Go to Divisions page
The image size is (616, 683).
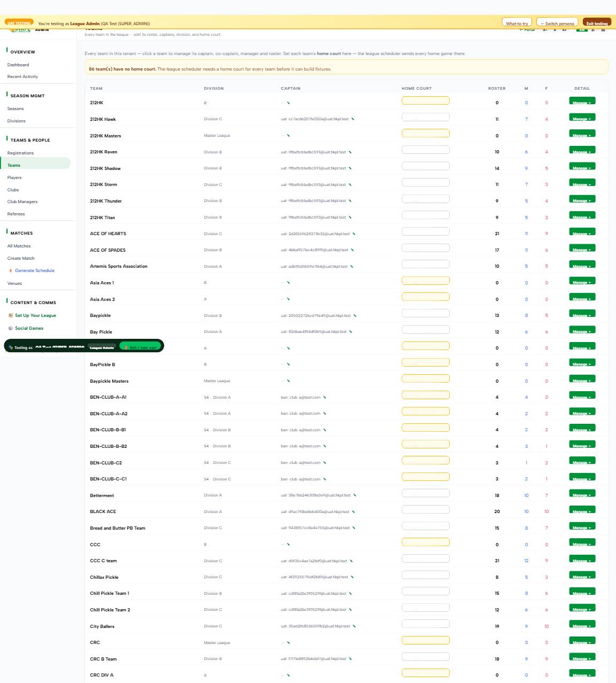pyautogui.click(x=17, y=121)
